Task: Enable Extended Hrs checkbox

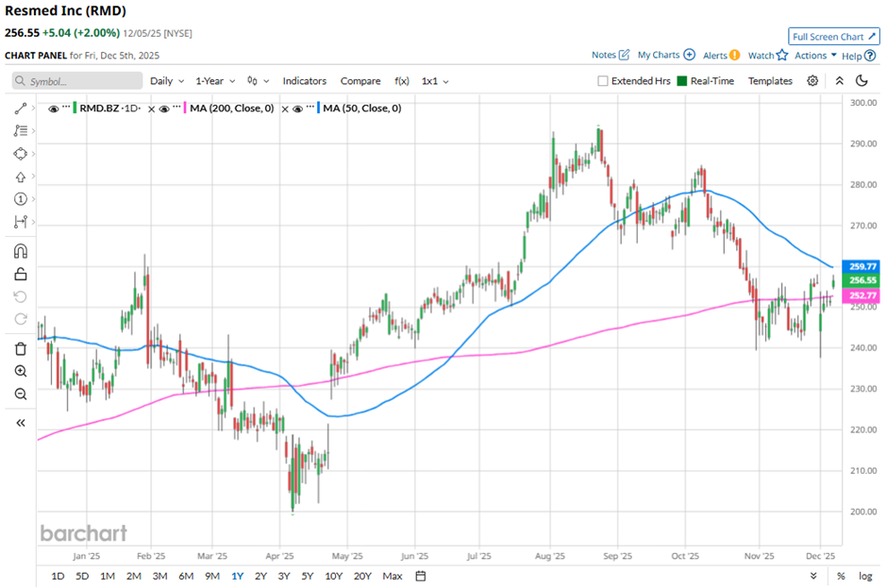Action: pos(603,81)
